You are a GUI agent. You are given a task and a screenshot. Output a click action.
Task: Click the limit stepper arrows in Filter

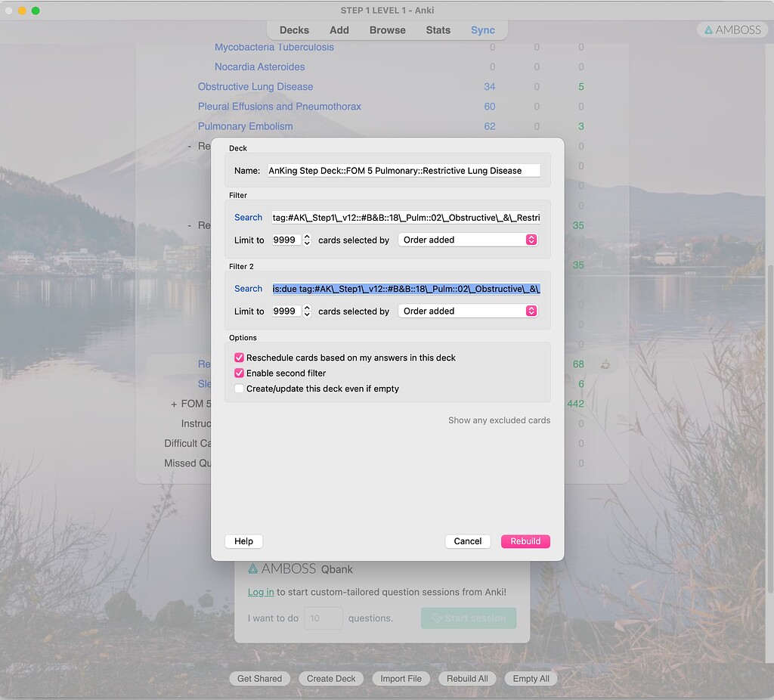[307, 240]
